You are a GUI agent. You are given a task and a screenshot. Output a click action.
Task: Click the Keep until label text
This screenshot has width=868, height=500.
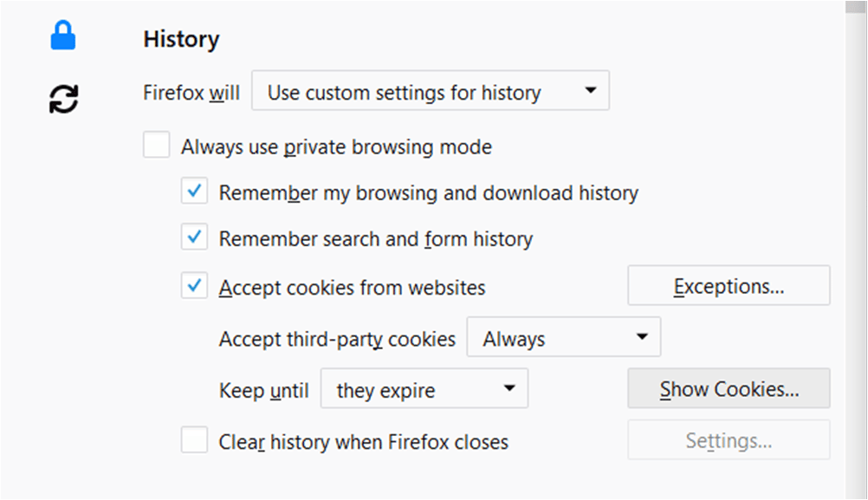(x=263, y=390)
